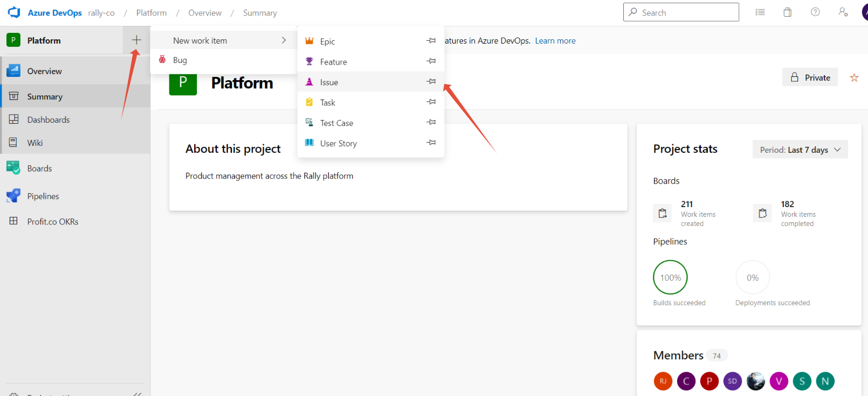Open the Period Last 7 days dropdown

800,150
